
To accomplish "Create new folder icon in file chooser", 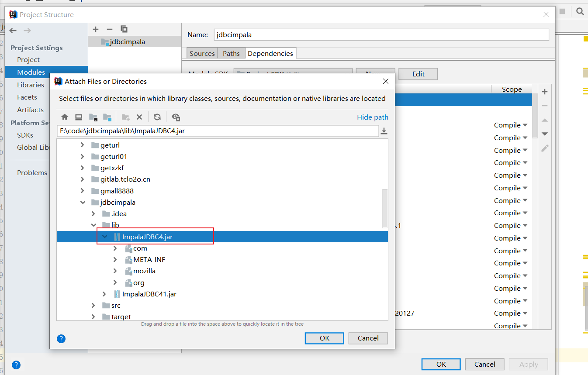I will click(125, 117).
